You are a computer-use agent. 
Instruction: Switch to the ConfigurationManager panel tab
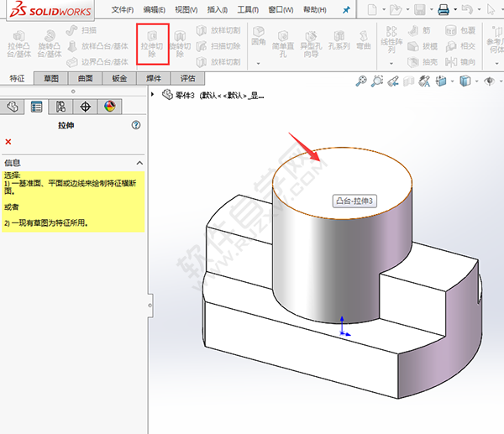(60, 107)
